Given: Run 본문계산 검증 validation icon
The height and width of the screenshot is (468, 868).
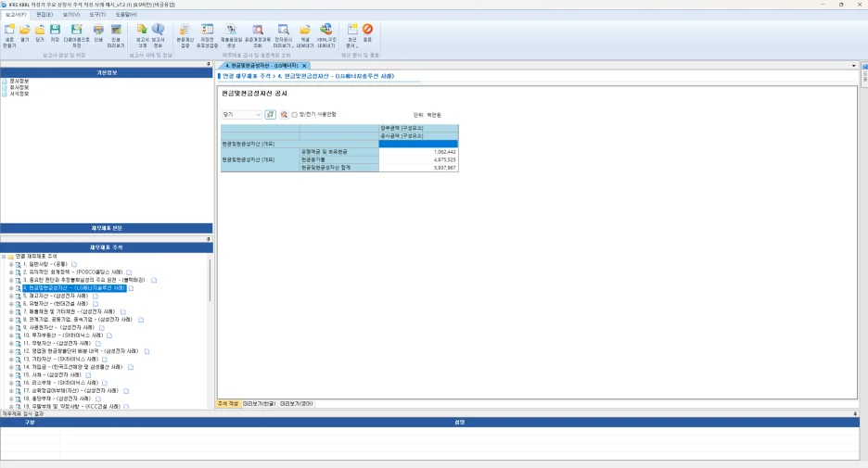Looking at the screenshot, I should (185, 33).
